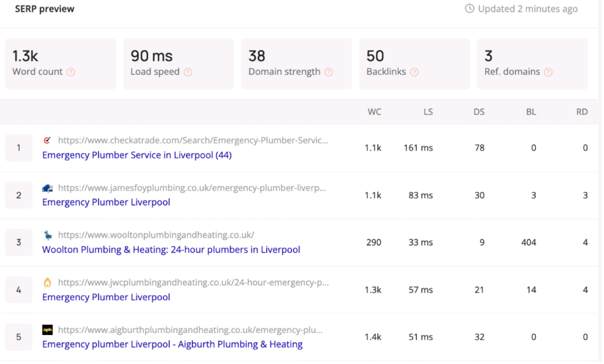Click the wooltonplumbingandheating.co.uk URL in result 3

(156, 235)
